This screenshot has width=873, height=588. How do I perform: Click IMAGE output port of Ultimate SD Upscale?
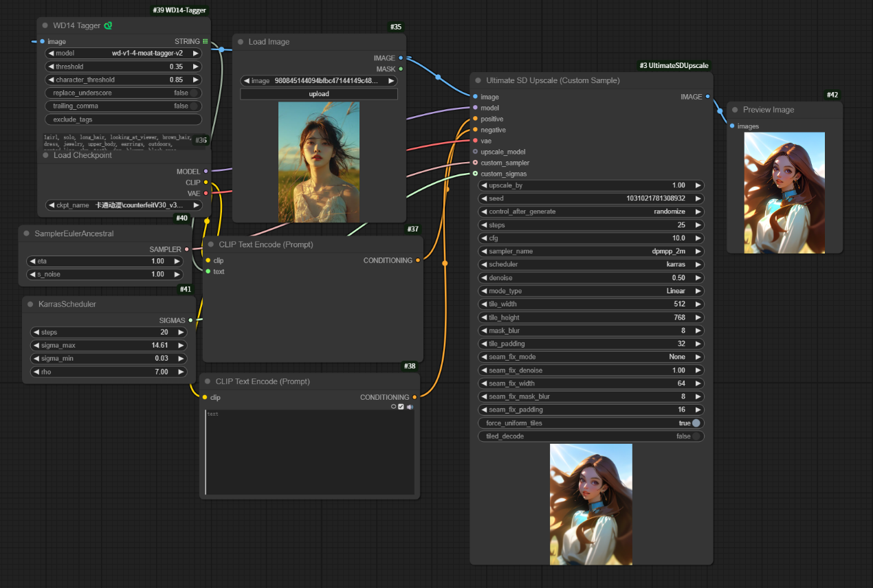708,97
